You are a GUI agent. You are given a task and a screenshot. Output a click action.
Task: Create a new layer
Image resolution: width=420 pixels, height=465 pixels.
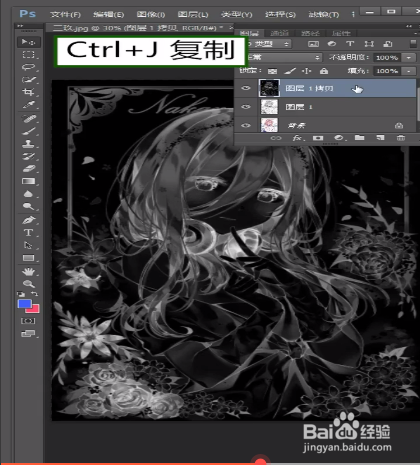click(x=380, y=138)
